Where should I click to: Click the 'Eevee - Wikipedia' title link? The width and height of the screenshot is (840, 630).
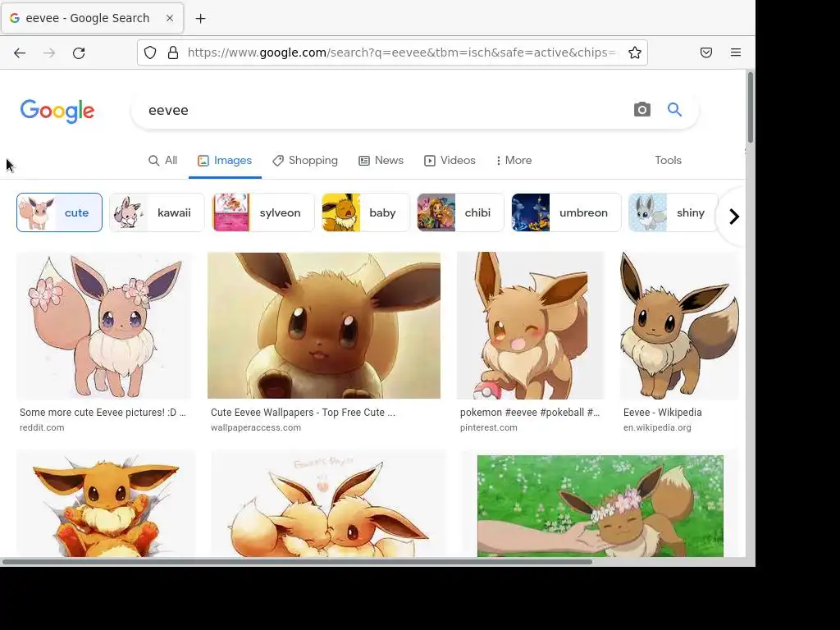coord(663,413)
